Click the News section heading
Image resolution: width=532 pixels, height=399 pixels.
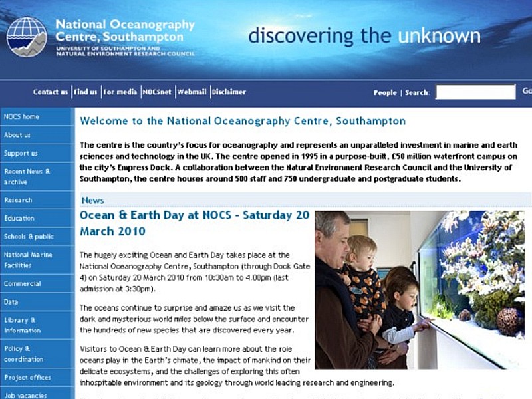92,201
